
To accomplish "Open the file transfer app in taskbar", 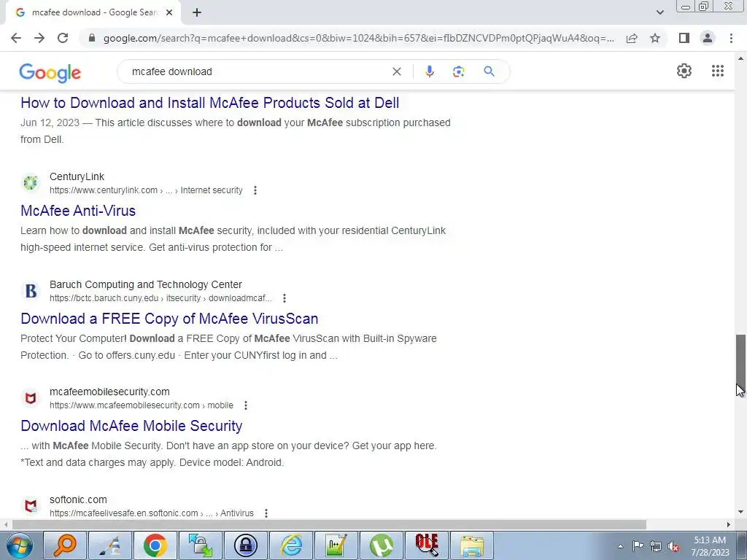I will point(200,545).
